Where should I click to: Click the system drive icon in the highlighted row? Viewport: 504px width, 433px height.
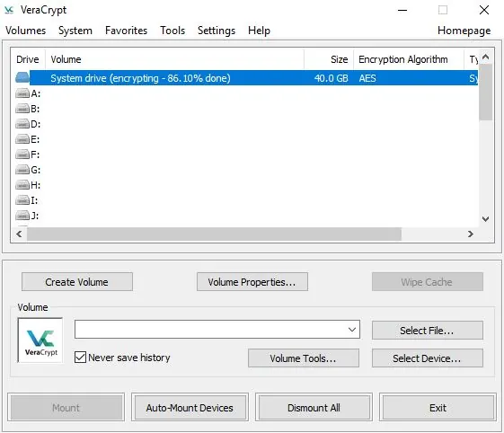tap(22, 77)
